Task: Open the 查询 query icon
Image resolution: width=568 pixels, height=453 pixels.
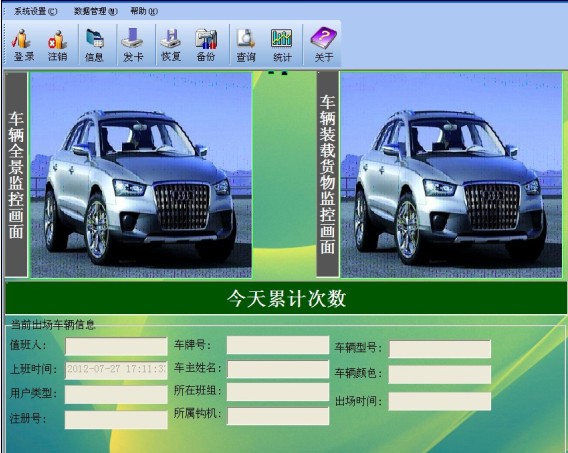Action: click(246, 45)
